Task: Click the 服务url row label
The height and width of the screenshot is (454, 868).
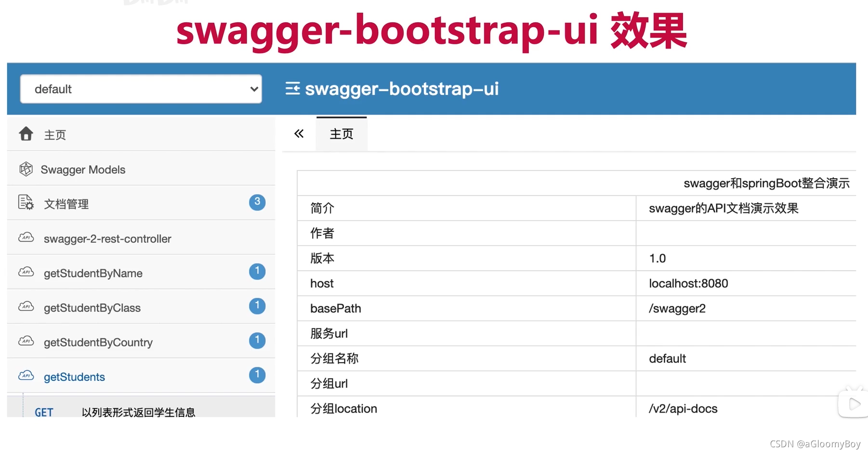Action: pyautogui.click(x=329, y=333)
